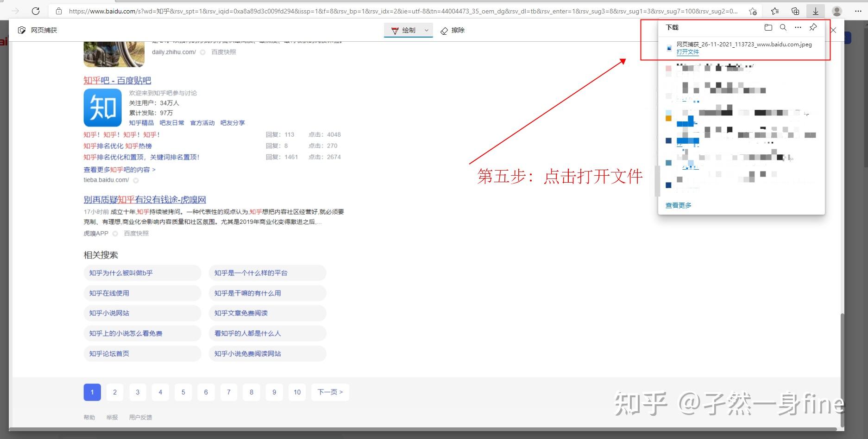Select related search 知乎文章免费阅读

coord(267,313)
